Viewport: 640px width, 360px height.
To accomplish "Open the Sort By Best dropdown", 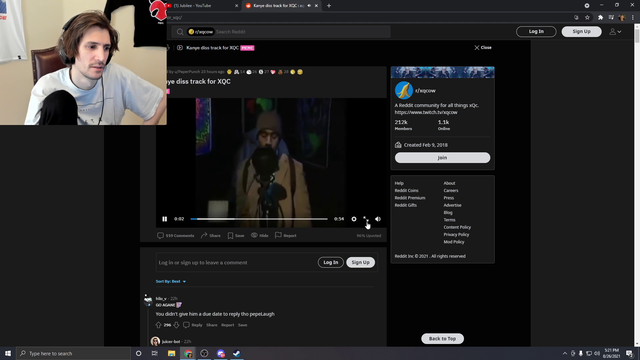I will [171, 282].
